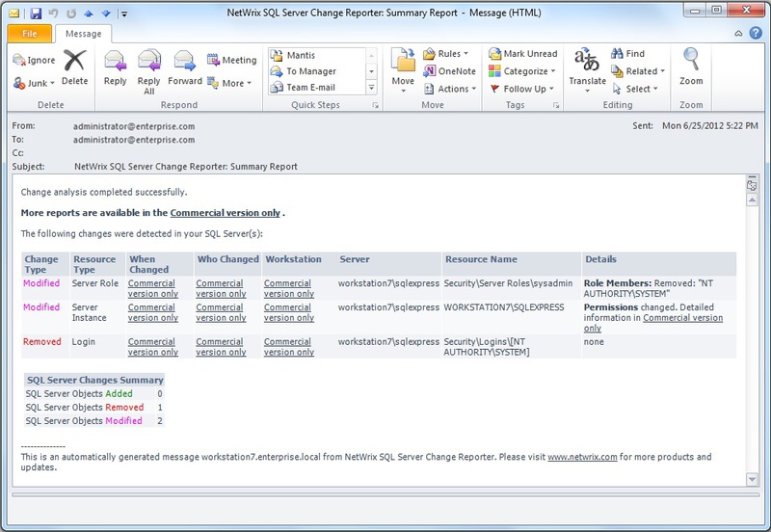Go to the previous item with up arrow
Image resolution: width=771 pixels, height=532 pixels.
[89, 13]
